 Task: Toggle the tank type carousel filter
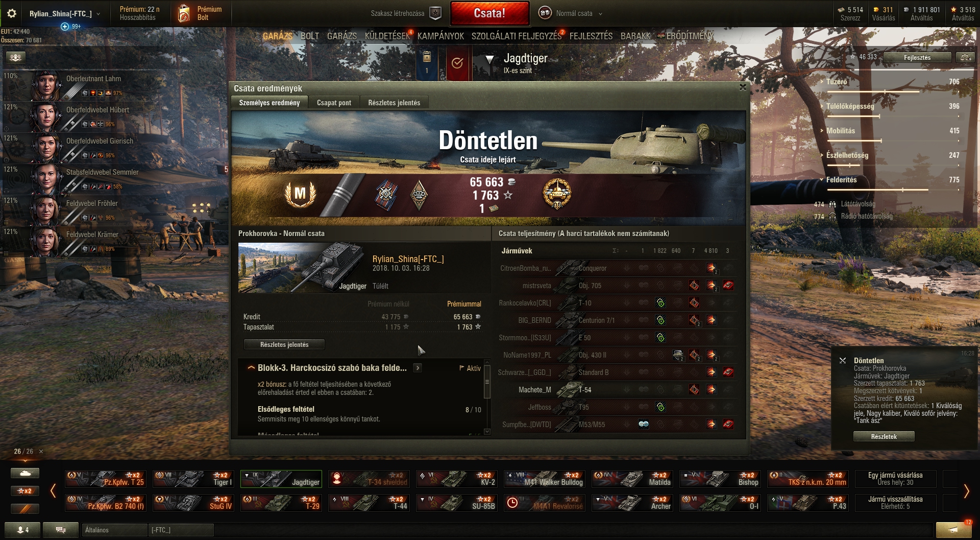(24, 474)
